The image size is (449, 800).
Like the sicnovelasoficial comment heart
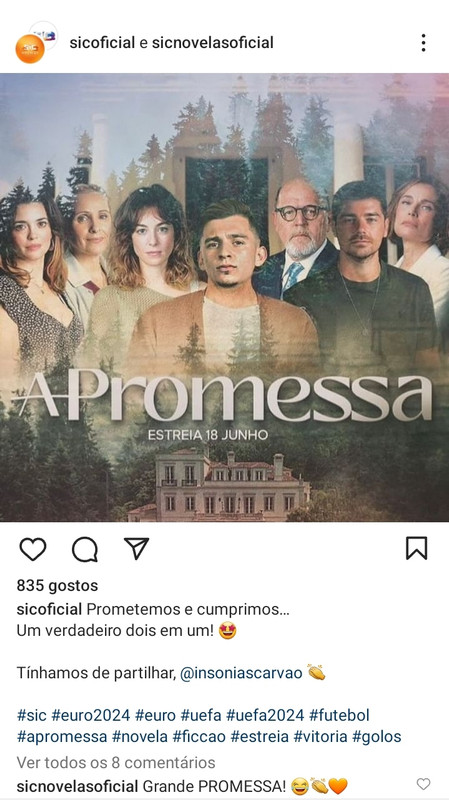coord(423,784)
